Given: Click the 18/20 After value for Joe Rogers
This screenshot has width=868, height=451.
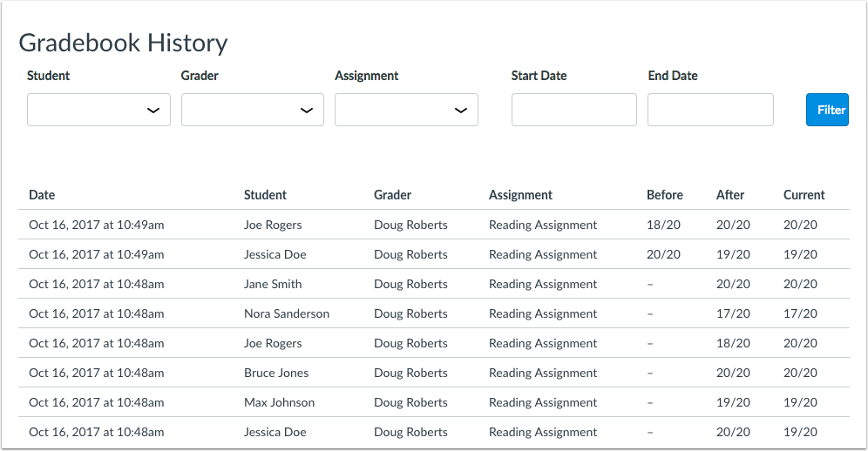Looking at the screenshot, I should pyautogui.click(x=734, y=343).
